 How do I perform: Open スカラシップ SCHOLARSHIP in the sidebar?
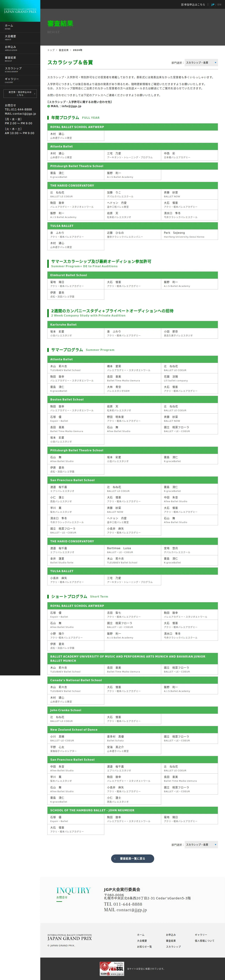pos(20,70)
